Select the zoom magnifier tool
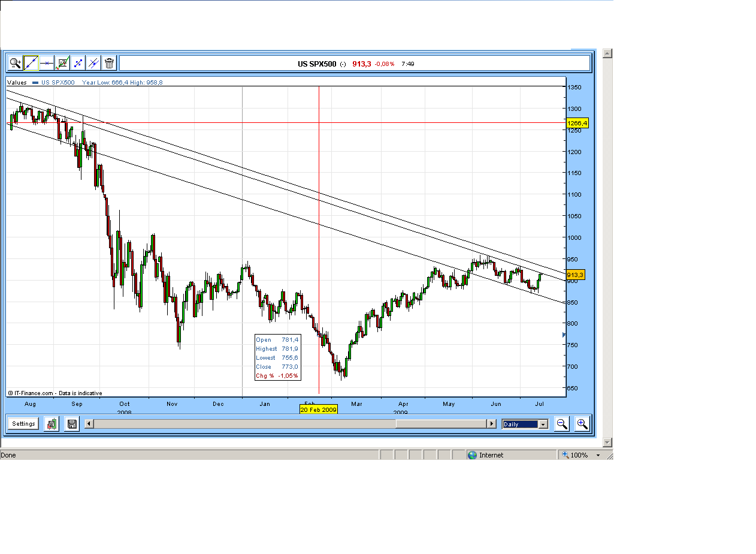Image resolution: width=756 pixels, height=554 pixels. tap(16, 63)
